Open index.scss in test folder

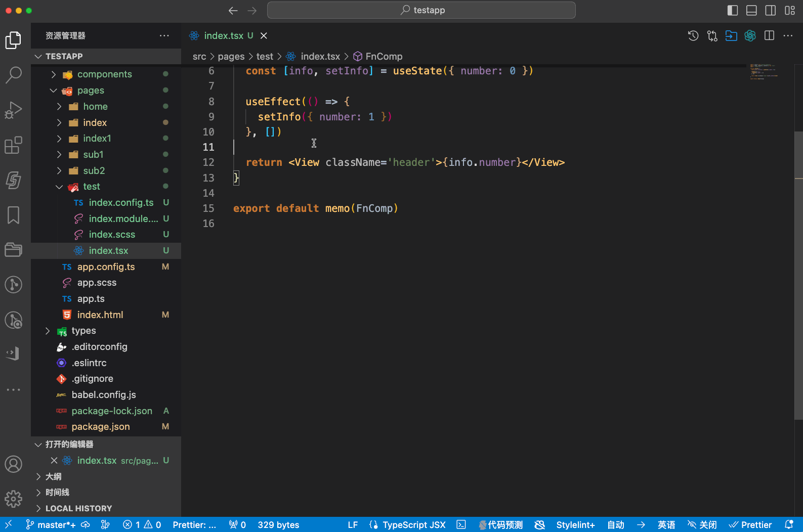(x=106, y=235)
